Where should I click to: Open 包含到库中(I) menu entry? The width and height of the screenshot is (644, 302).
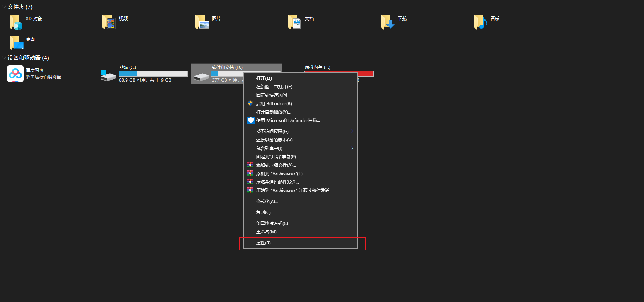pyautogui.click(x=300, y=148)
